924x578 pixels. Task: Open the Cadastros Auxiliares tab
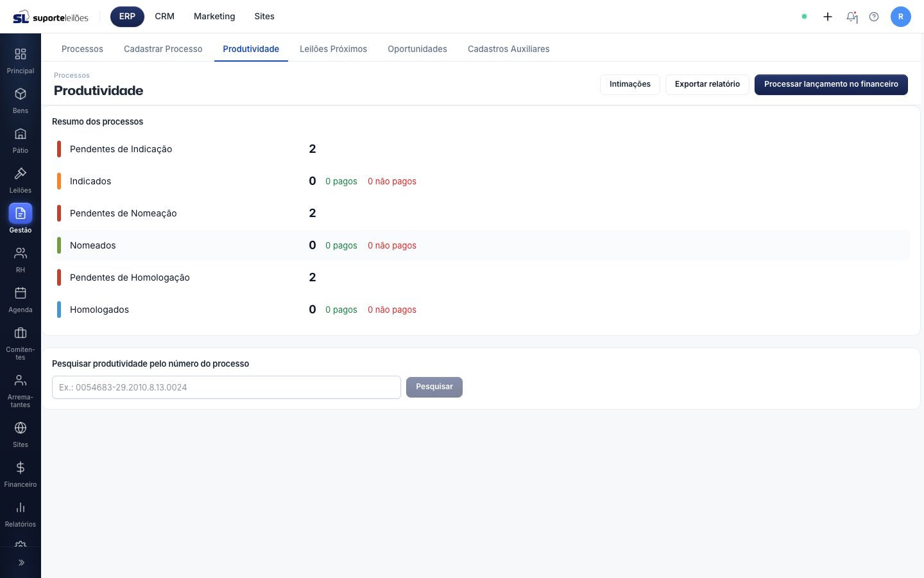coord(509,49)
